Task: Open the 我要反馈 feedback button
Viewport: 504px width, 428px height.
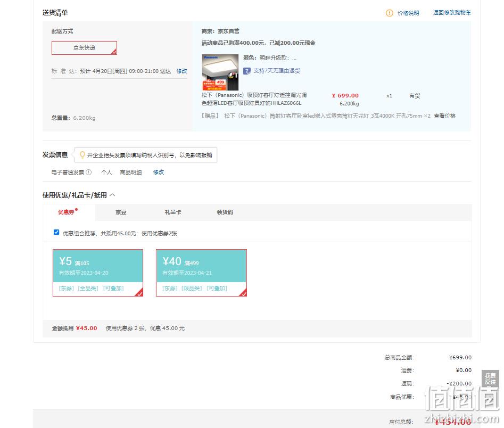Action: pyautogui.click(x=490, y=378)
